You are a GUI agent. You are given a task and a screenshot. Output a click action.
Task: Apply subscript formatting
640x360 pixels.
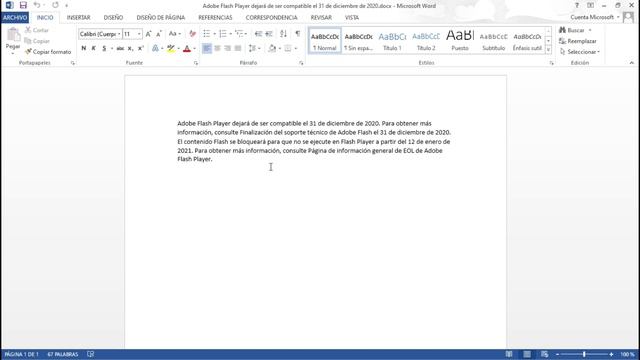(130, 49)
